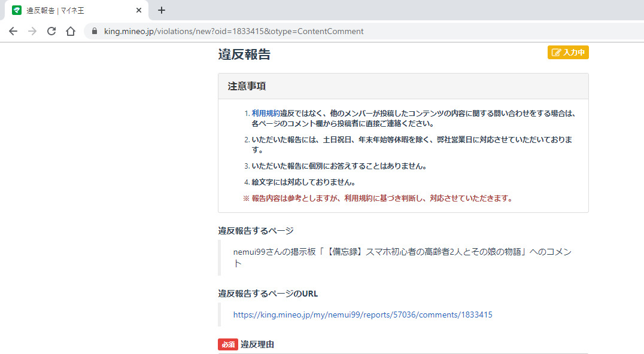The image size is (644, 354).
Task: Click the browser forward arrow
Action: click(32, 31)
